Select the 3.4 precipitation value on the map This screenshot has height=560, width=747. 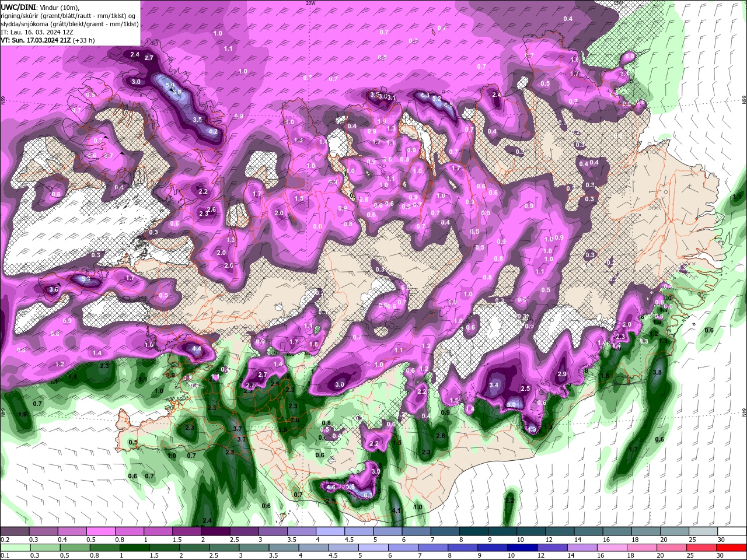(x=494, y=385)
